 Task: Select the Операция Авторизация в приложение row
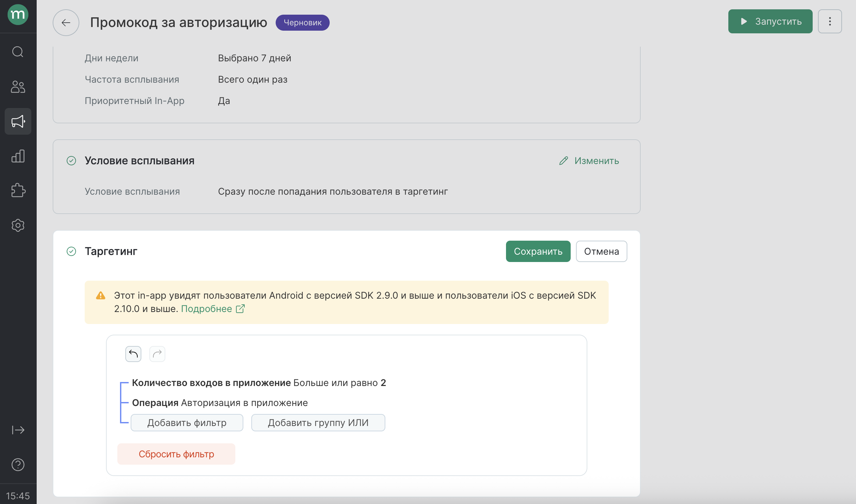(220, 403)
